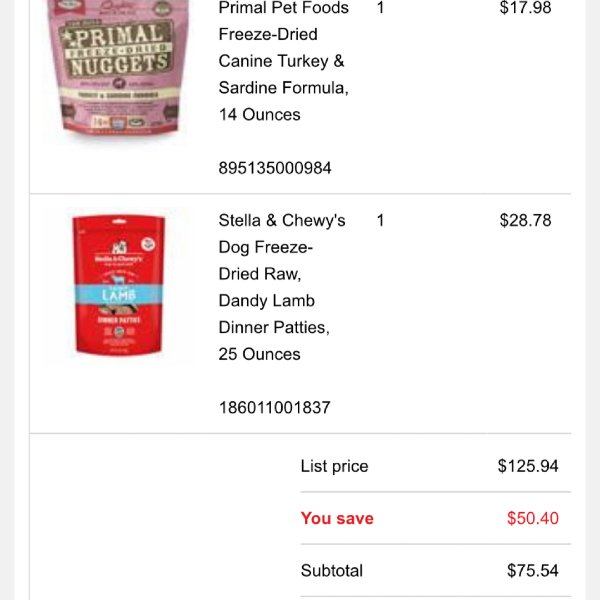Viewport: 600px width, 600px height.
Task: Click the $17.98 item price
Action: (525, 7)
